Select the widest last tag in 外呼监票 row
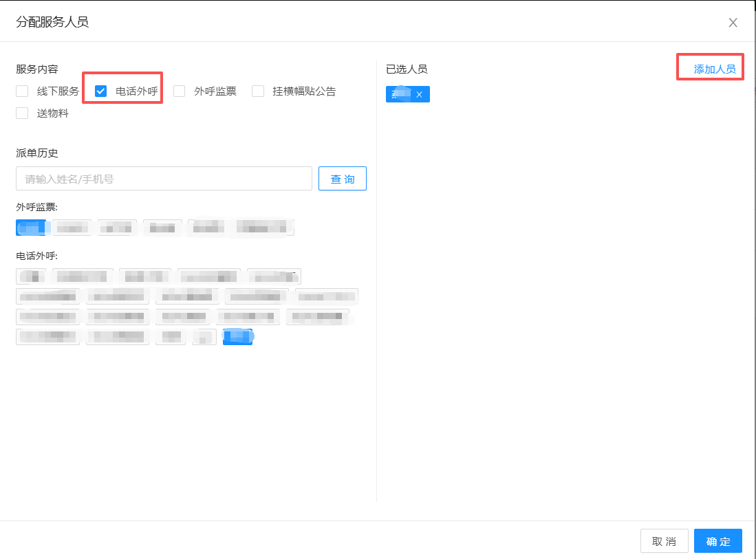 click(241, 228)
